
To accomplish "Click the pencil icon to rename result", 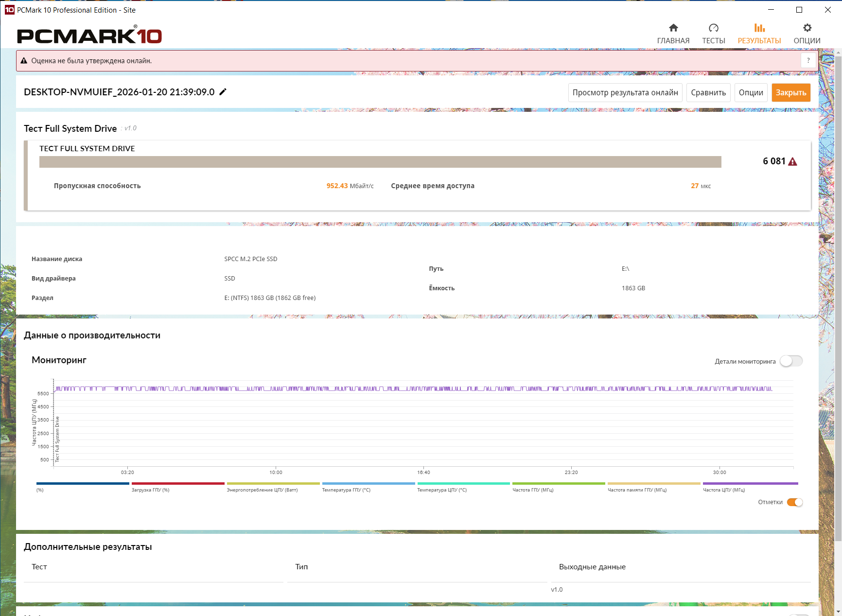I will coord(223,92).
